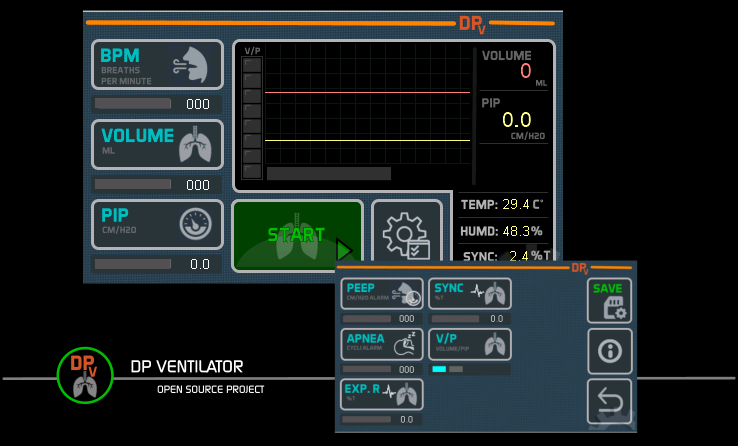Click the DP Ventilator circular logo
Image resolution: width=738 pixels, height=446 pixels.
pyautogui.click(x=78, y=376)
